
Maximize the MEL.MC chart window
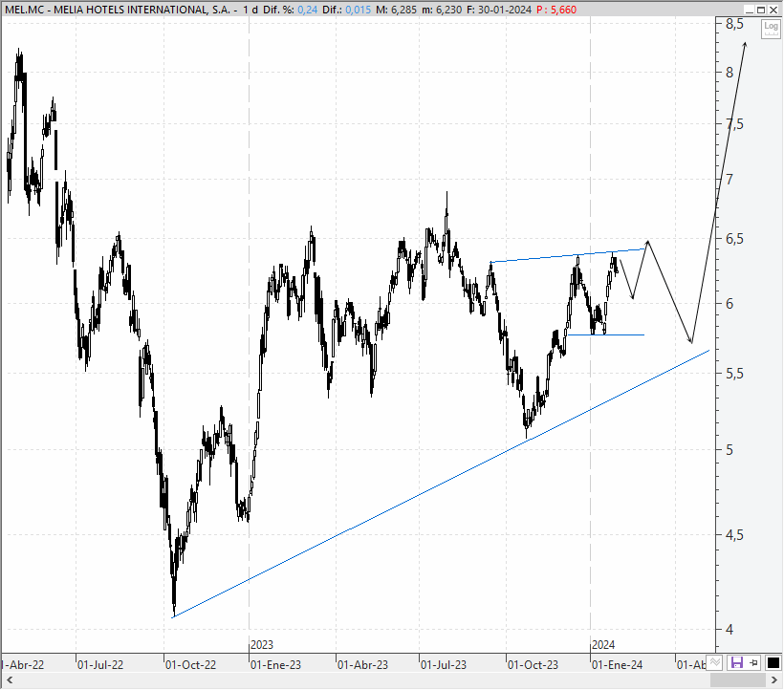[x=760, y=10]
